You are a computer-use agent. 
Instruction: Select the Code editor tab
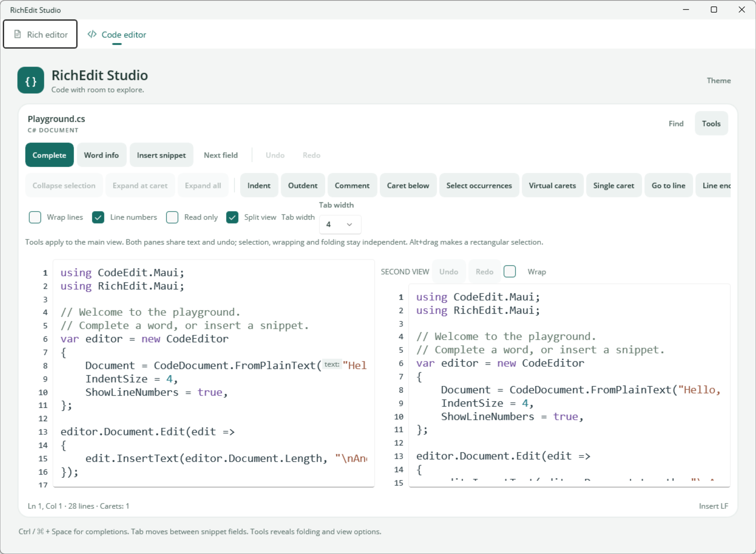pyautogui.click(x=117, y=34)
